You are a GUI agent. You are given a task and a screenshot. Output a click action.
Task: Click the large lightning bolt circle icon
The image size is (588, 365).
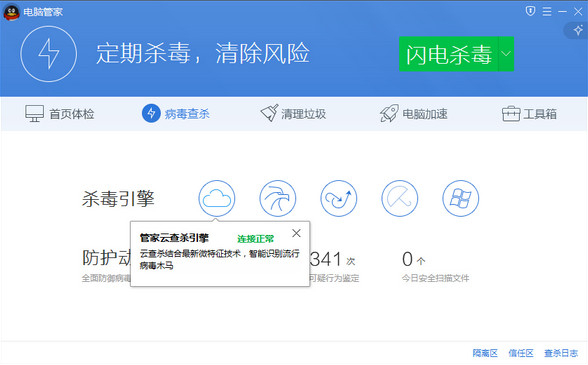49,54
